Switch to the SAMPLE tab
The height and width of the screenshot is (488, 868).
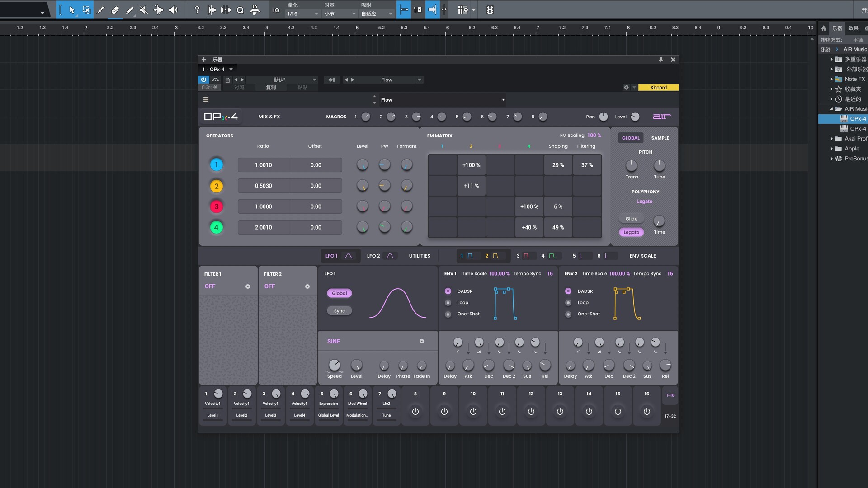point(660,138)
